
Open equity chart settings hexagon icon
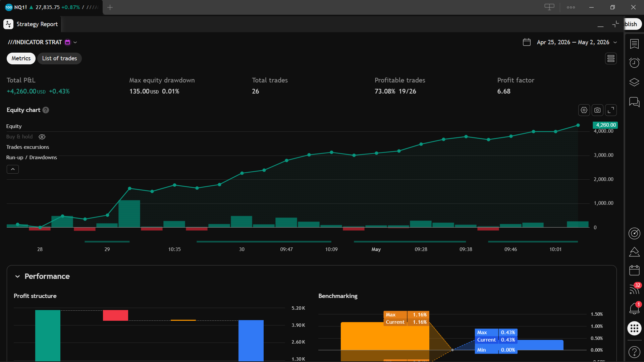pos(584,110)
